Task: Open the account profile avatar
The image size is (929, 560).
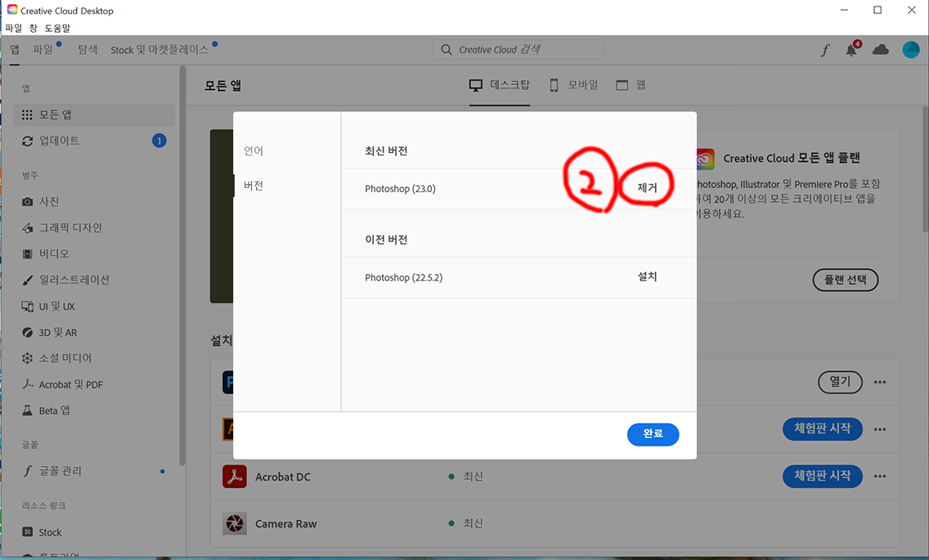Action: (x=911, y=50)
